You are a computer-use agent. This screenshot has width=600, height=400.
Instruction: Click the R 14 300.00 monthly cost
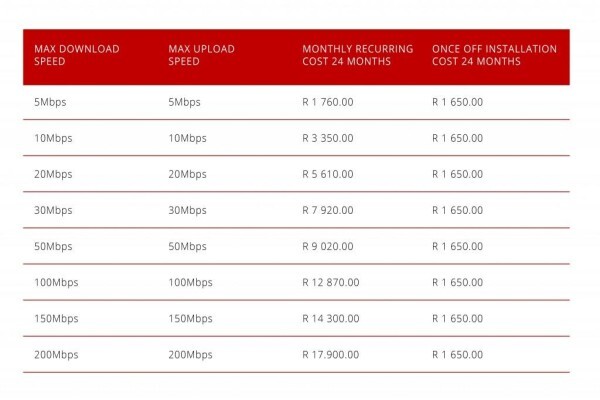point(331,318)
